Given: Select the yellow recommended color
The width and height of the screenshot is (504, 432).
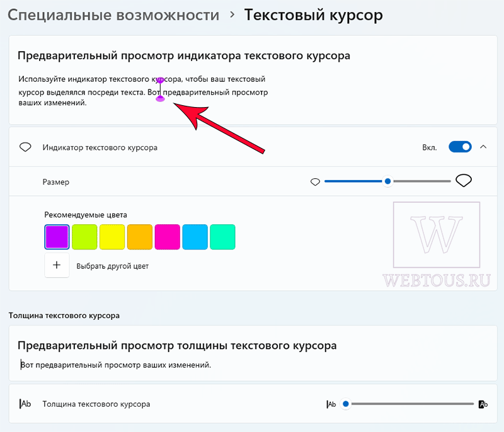Looking at the screenshot, I should click(112, 237).
